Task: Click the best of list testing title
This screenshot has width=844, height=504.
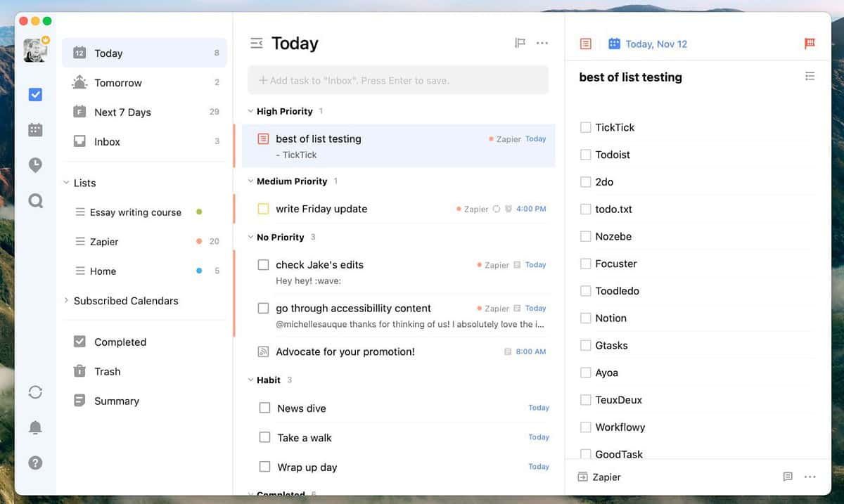Action: 630,77
